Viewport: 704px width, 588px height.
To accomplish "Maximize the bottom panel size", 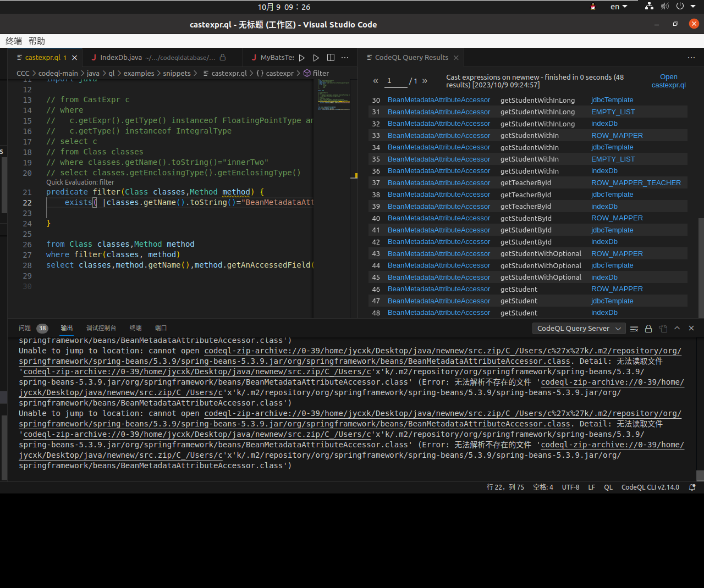I will pyautogui.click(x=677, y=328).
